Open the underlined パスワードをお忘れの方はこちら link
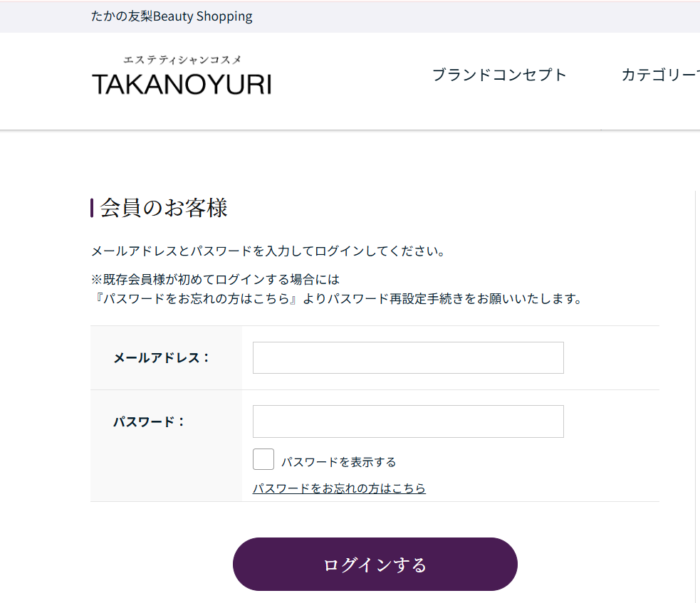The width and height of the screenshot is (700, 603). [x=339, y=488]
